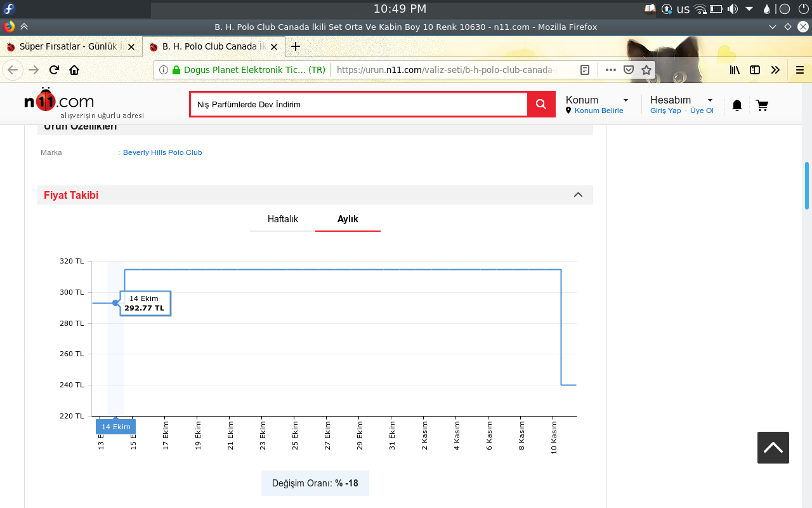Viewport: 812px width, 508px height.
Task: Click the 'Marka' label text
Action: (51, 152)
